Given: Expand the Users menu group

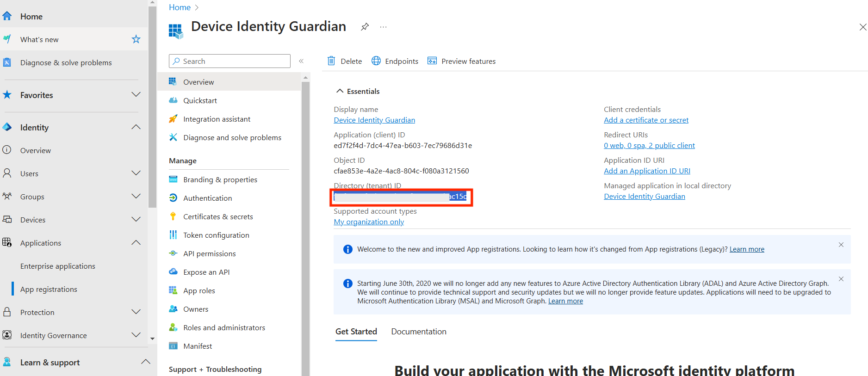Looking at the screenshot, I should click(x=136, y=173).
